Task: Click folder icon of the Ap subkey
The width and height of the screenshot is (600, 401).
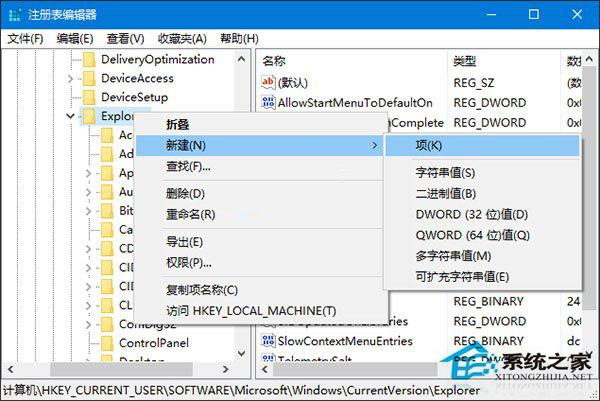Action: click(x=107, y=173)
